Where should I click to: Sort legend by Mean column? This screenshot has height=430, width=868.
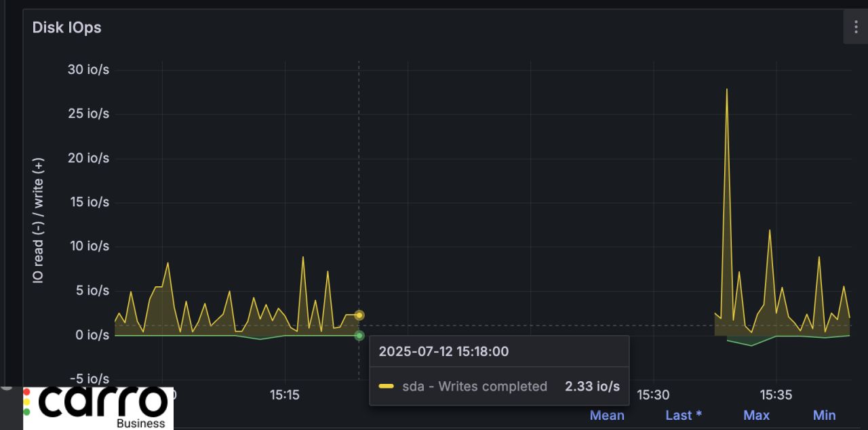[606, 415]
